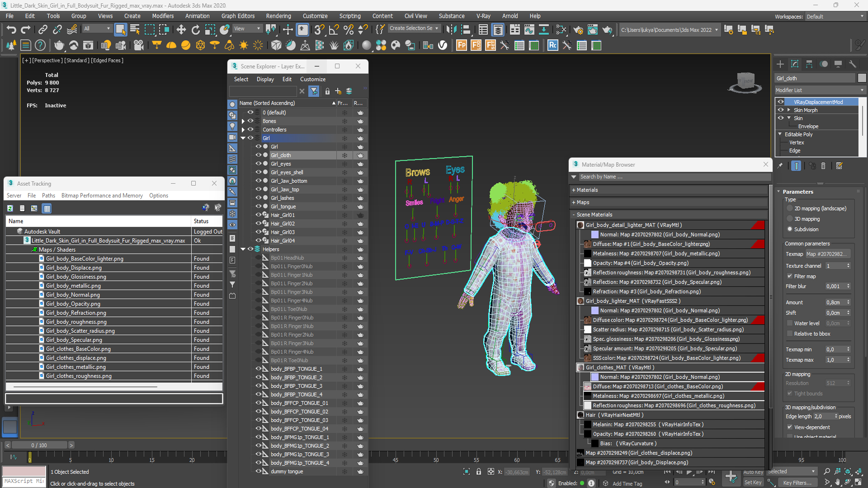868x488 pixels.
Task: Toggle the eye visibility for Skin Morph modifier
Action: [781, 110]
